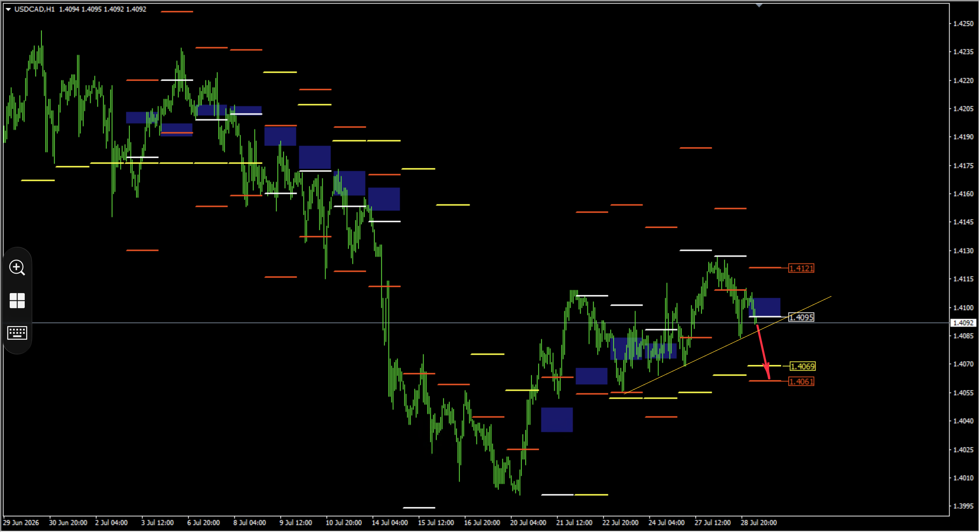The image size is (980, 532).
Task: Open the on-screen keyboard icon
Action: pyautogui.click(x=17, y=333)
